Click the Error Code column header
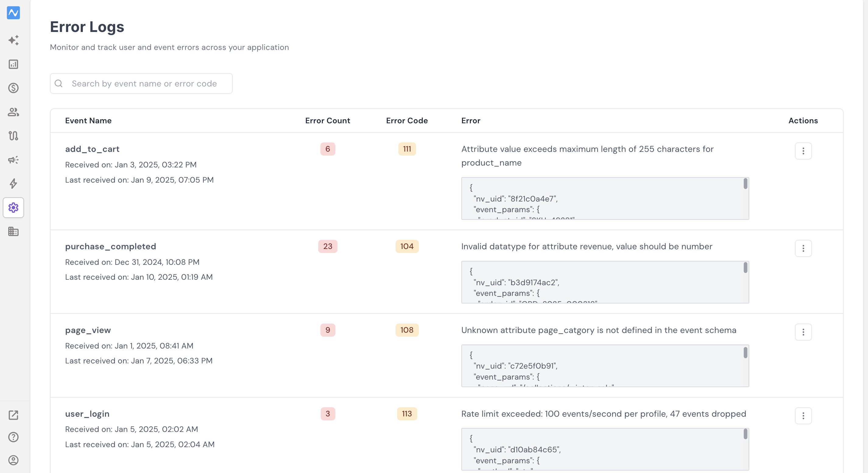The image size is (868, 473). 407,121
